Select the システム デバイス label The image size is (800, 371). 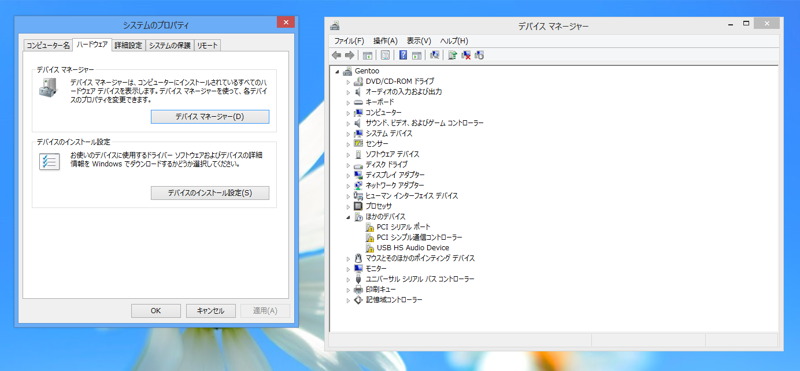[x=389, y=133]
